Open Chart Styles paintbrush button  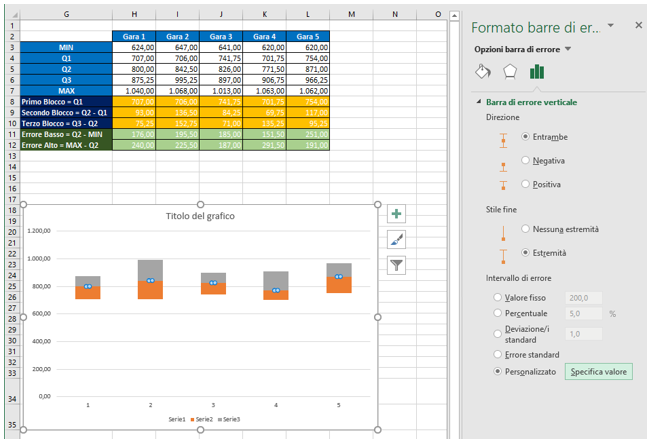pos(397,239)
